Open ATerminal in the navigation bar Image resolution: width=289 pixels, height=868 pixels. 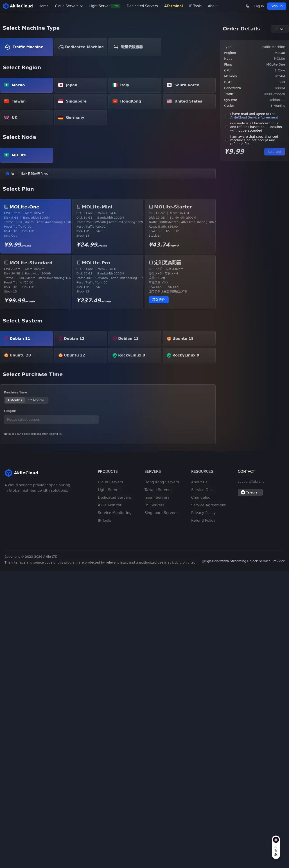tap(173, 6)
